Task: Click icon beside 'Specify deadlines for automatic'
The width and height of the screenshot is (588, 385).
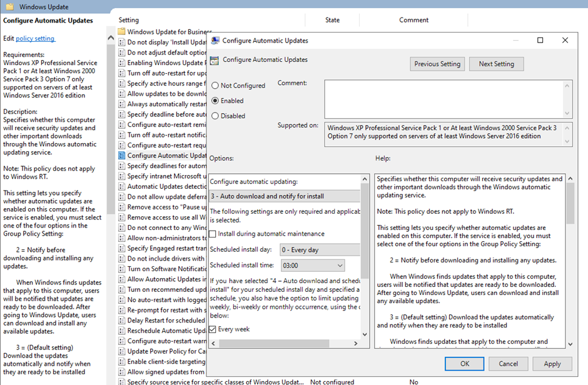Action: pos(121,166)
